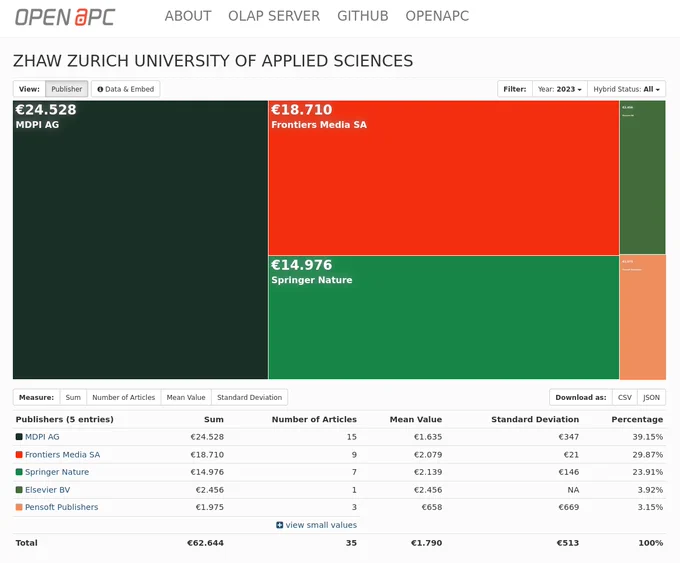
Task: Click the Mean Value column header
Action: (x=416, y=419)
